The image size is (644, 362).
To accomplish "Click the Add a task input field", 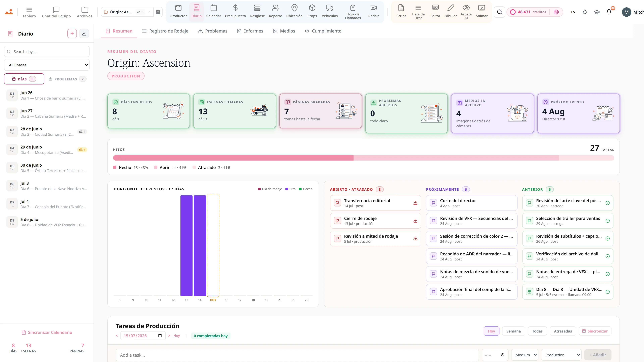I will click(x=297, y=355).
